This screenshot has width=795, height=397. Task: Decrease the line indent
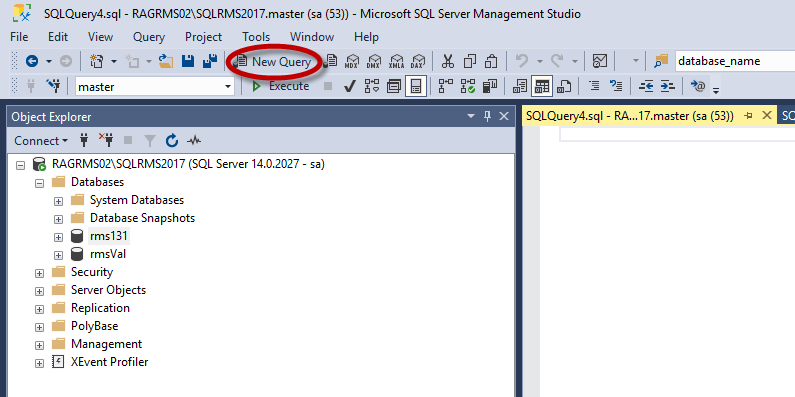click(x=646, y=87)
